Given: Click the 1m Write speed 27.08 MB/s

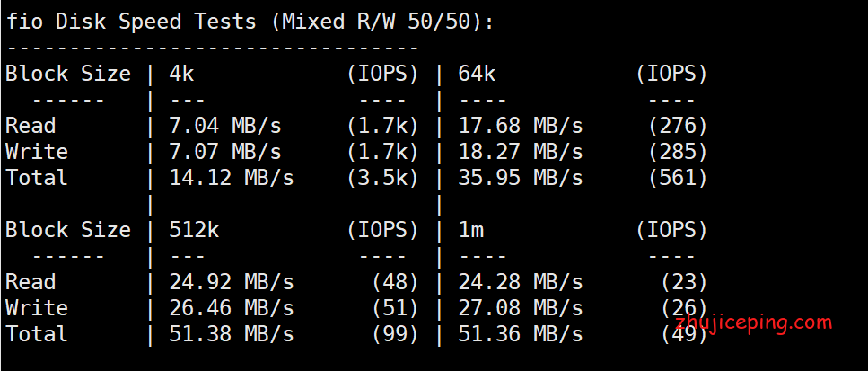Looking at the screenshot, I should [521, 308].
